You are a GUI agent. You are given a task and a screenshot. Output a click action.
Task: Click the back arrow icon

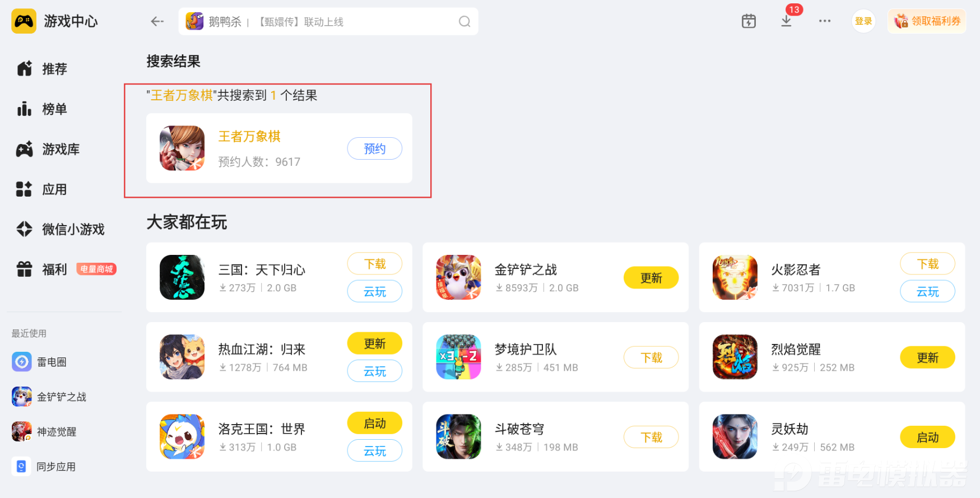pos(157,21)
